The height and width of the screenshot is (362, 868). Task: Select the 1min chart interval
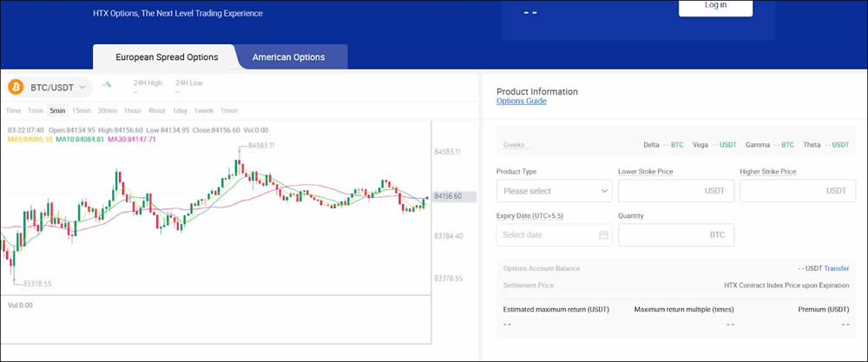click(x=36, y=110)
